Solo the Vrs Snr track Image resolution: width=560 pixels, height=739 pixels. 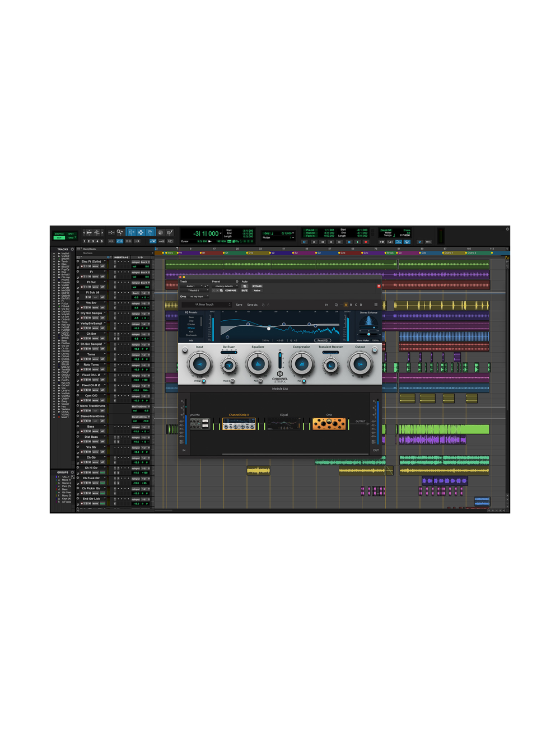coord(86,307)
